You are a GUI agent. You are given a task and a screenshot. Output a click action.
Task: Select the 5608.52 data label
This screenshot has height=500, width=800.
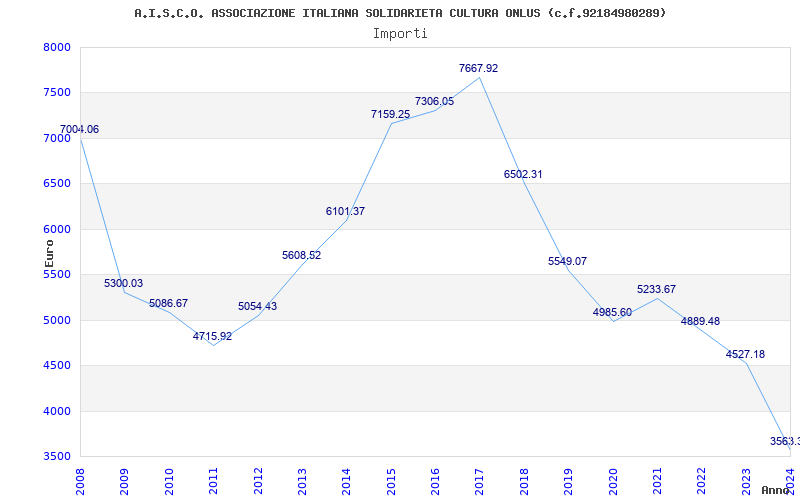(x=302, y=256)
